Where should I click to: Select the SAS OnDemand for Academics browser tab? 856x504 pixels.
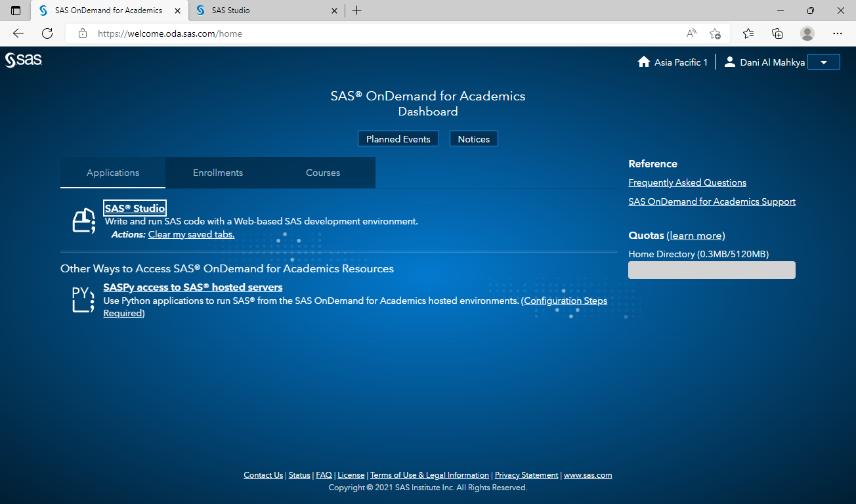coord(109,10)
